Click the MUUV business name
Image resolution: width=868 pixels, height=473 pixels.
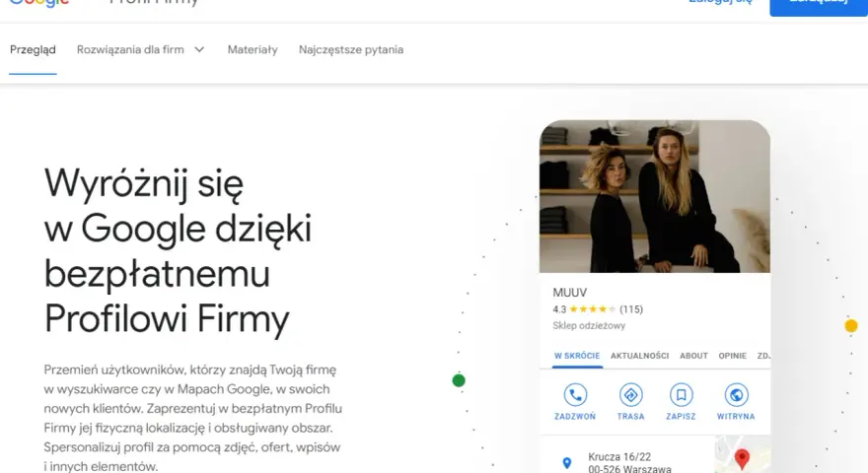coord(570,293)
